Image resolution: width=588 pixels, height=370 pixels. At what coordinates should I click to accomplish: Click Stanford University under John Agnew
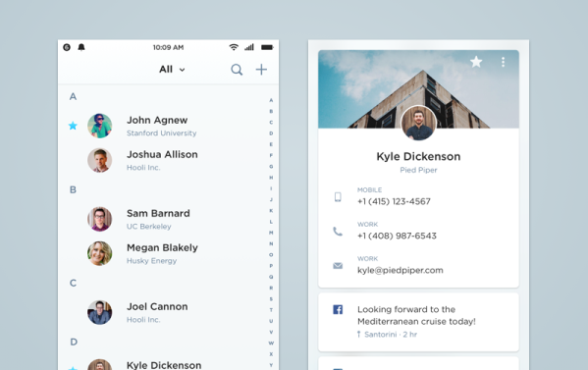(161, 133)
